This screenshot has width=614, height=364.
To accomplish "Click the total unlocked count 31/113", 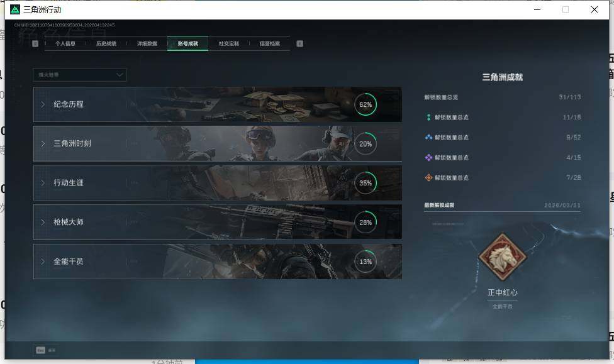I will click(570, 97).
